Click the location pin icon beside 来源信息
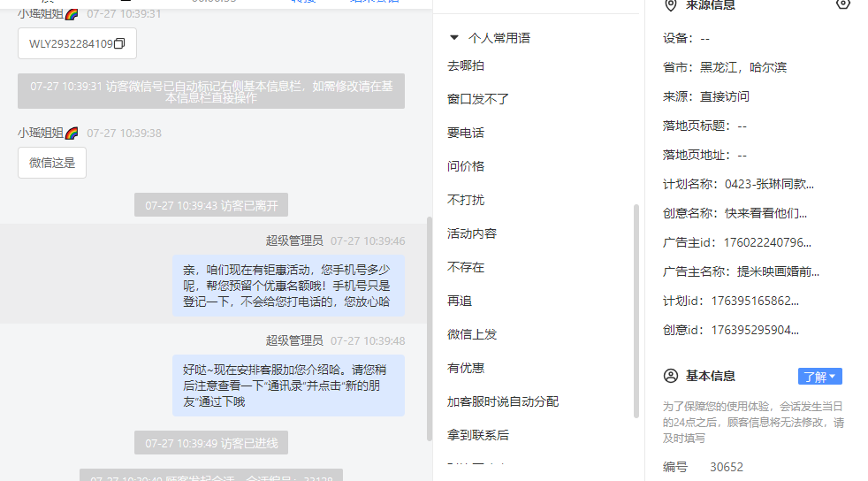This screenshot has width=868, height=481. pos(670,5)
